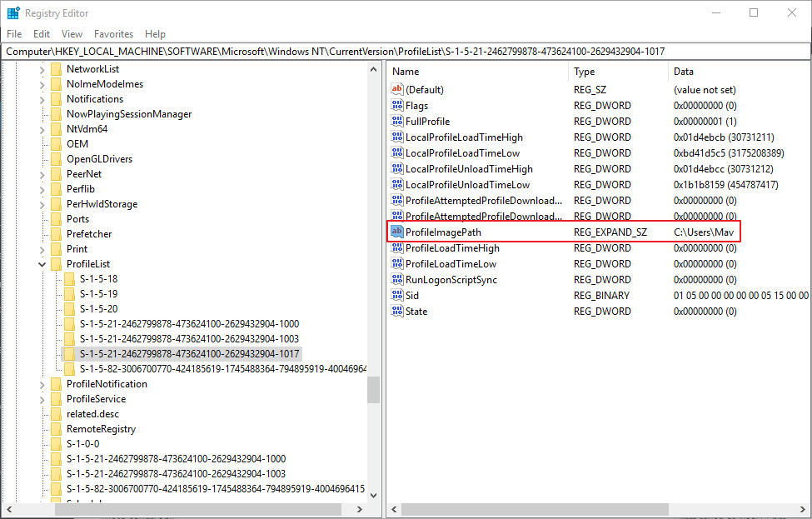This screenshot has width=812, height=519.
Task: Select the OpenGLDrivers key
Action: (99, 159)
